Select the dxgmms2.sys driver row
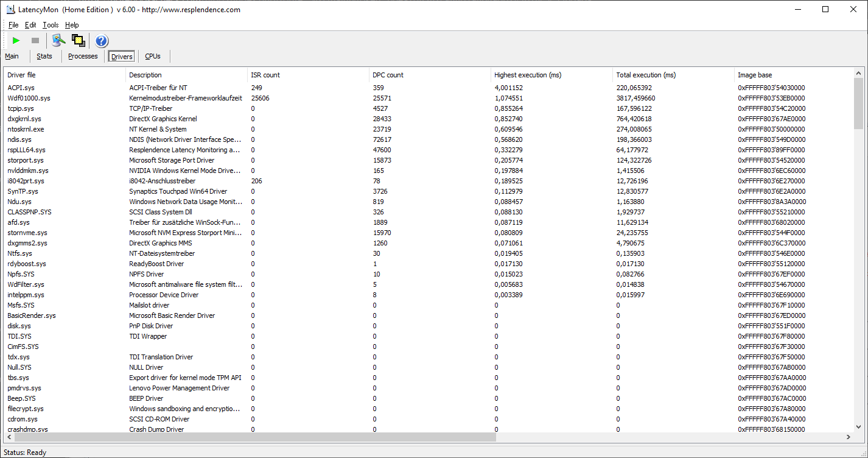868x458 pixels. [429, 243]
